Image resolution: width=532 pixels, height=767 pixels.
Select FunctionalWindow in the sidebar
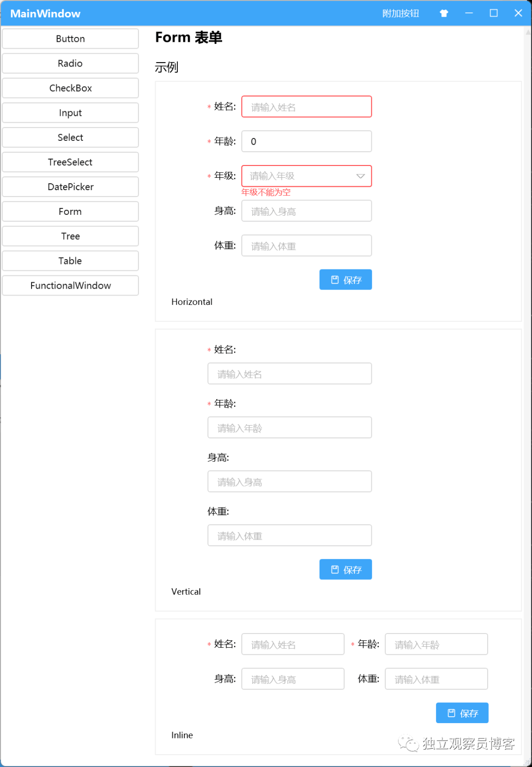click(x=70, y=285)
